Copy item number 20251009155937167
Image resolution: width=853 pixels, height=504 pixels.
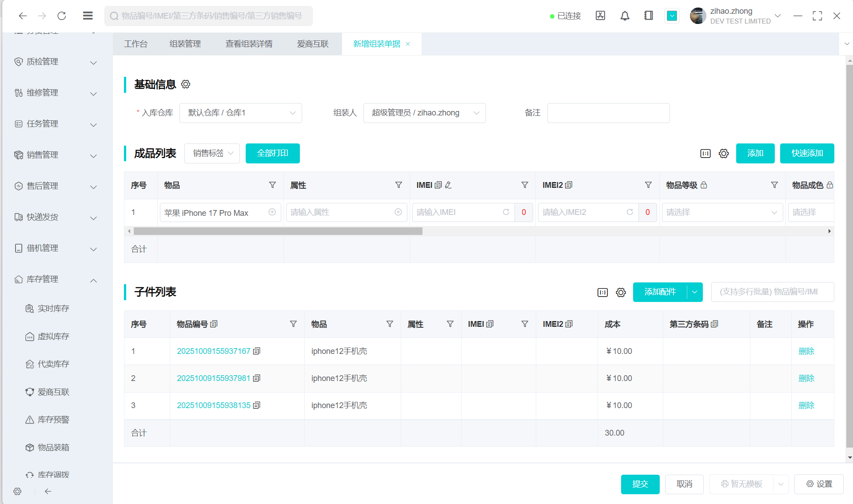click(x=256, y=351)
